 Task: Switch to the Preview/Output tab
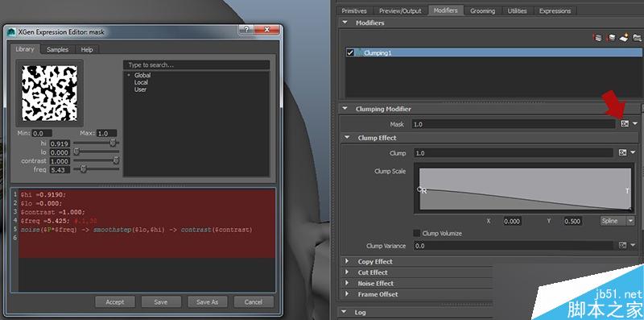(x=400, y=11)
